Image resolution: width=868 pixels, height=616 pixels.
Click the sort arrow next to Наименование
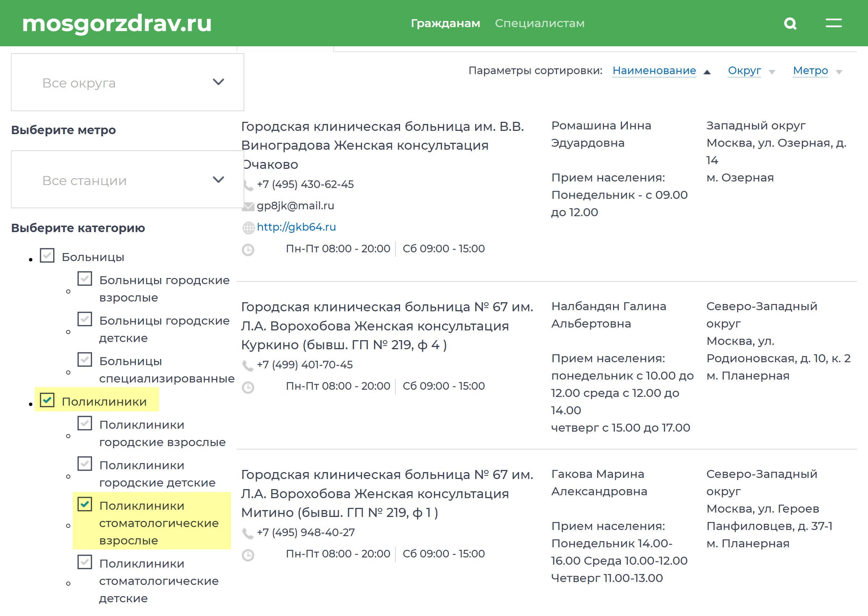[x=707, y=72]
